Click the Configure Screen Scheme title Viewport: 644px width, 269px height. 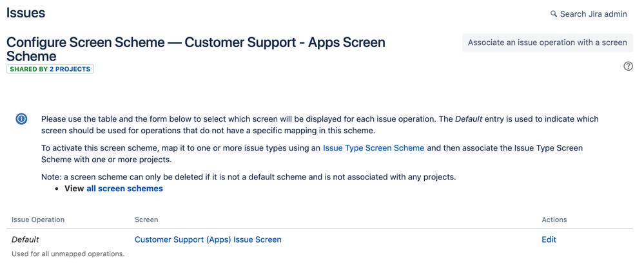tap(196, 49)
